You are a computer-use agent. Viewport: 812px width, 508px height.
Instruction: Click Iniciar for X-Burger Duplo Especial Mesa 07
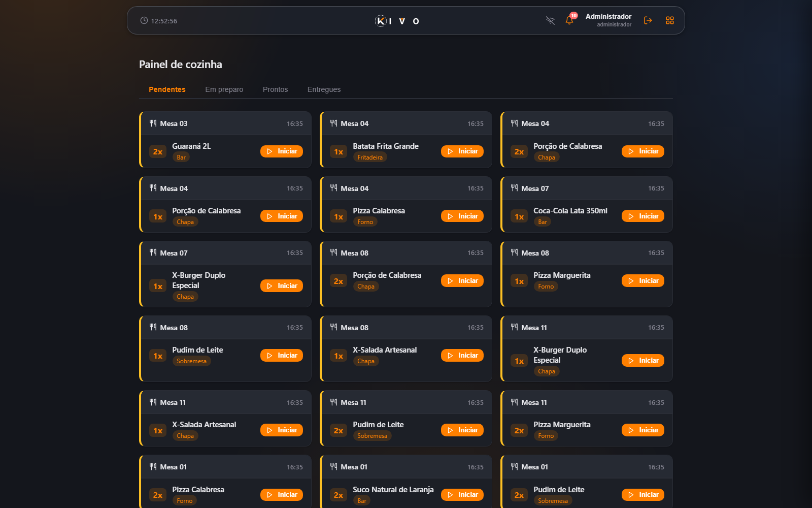coord(282,286)
